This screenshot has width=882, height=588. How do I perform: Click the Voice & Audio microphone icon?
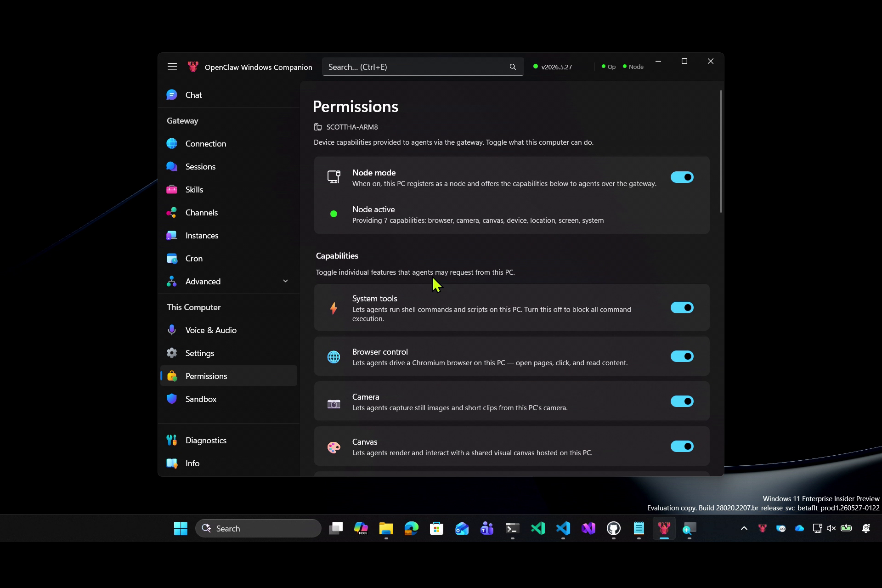tap(172, 330)
